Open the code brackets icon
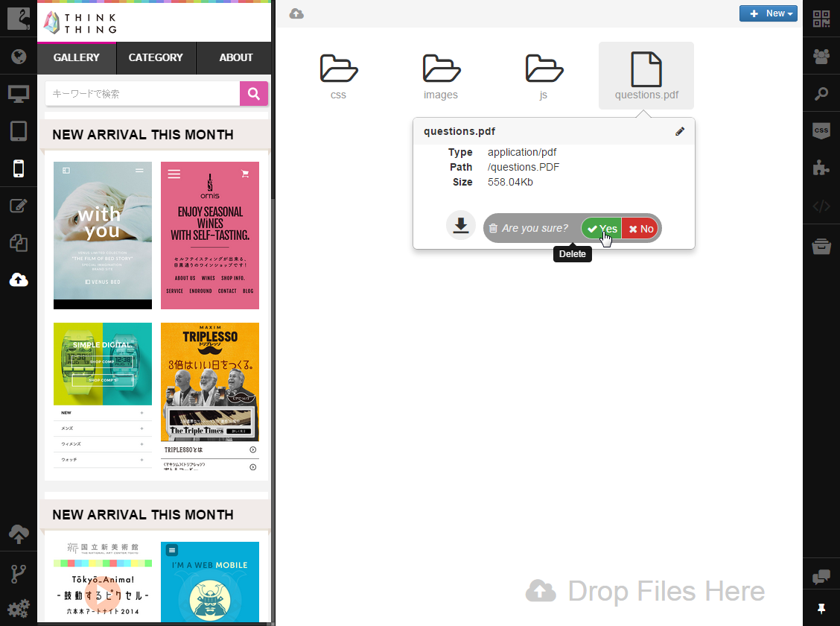Screen dimensions: 840x626 coord(821,206)
